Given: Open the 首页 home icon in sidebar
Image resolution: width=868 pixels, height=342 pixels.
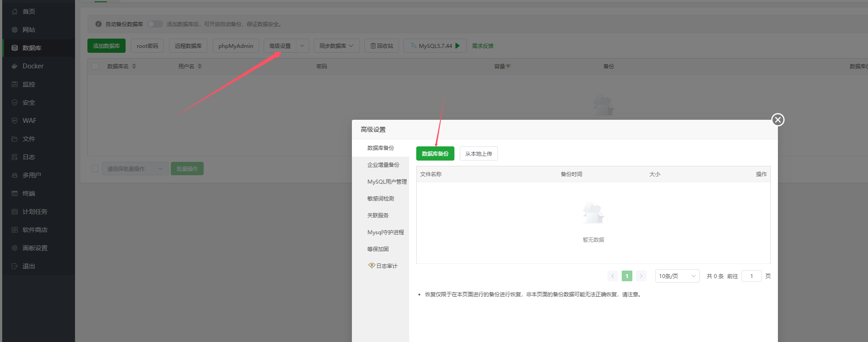Looking at the screenshot, I should (15, 12).
